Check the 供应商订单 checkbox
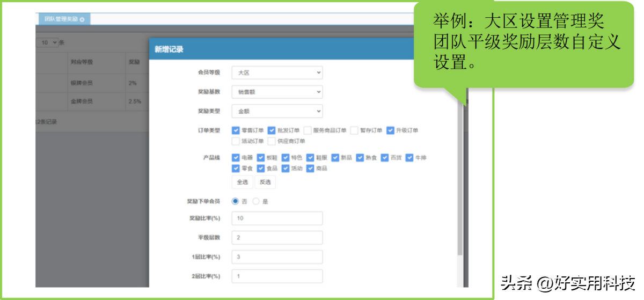 272,141
